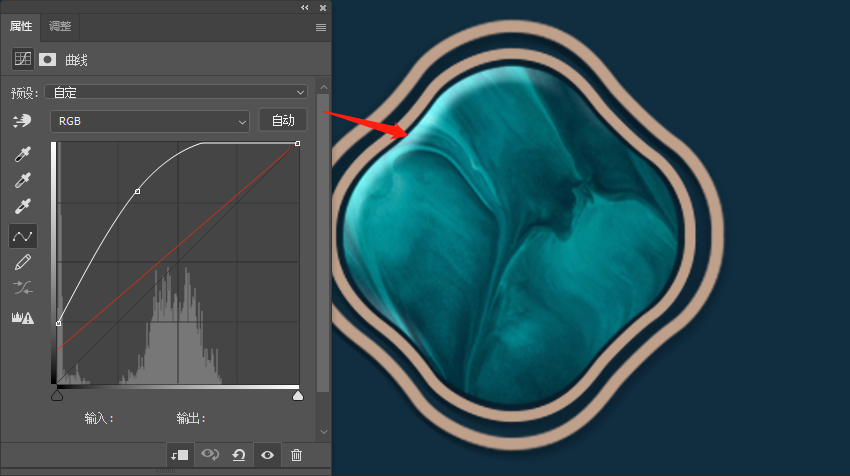This screenshot has width=850, height=476.
Task: Open the properties panel flyout menu
Action: pos(321,27)
